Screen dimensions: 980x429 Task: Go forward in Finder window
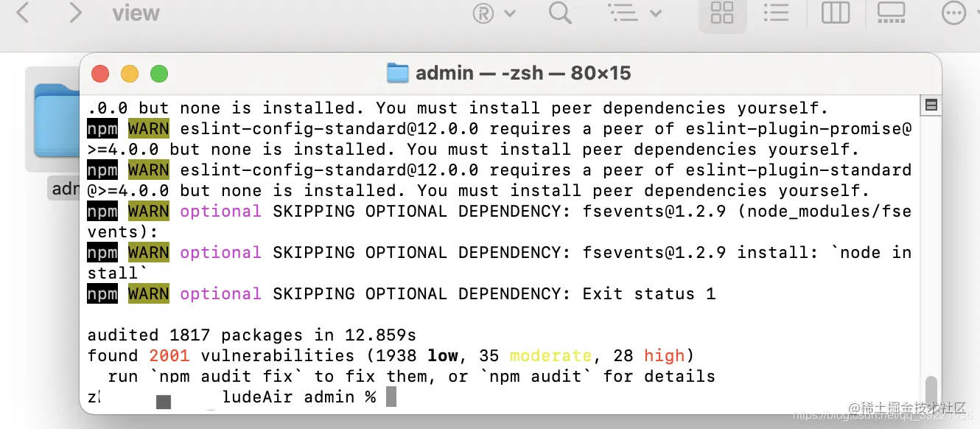[x=74, y=13]
